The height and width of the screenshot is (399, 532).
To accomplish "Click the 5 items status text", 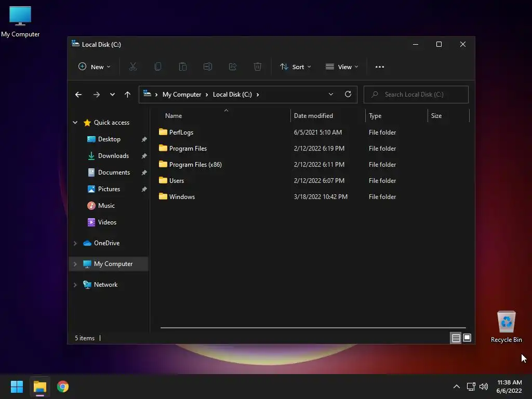I will click(85, 338).
